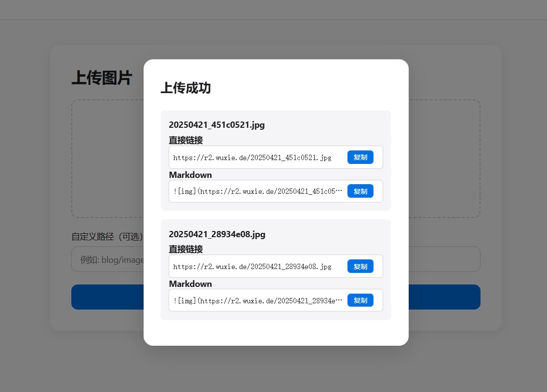
Task: Copy the Markdown code for 20250421_28934e08.jpg
Action: click(x=360, y=300)
